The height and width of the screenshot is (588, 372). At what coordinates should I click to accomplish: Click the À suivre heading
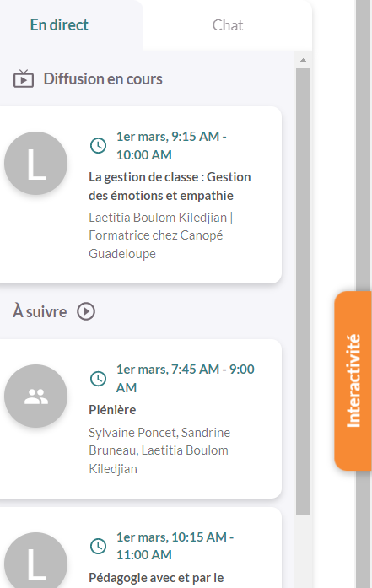(x=40, y=311)
